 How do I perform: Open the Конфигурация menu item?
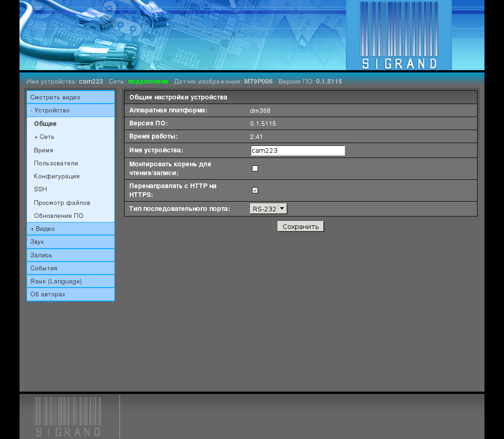pos(57,177)
